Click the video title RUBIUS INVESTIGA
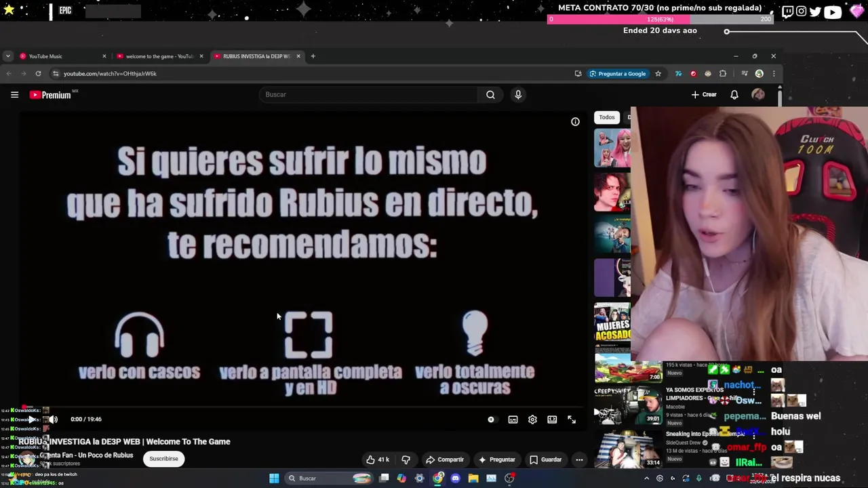The height and width of the screenshot is (488, 868). [x=124, y=442]
